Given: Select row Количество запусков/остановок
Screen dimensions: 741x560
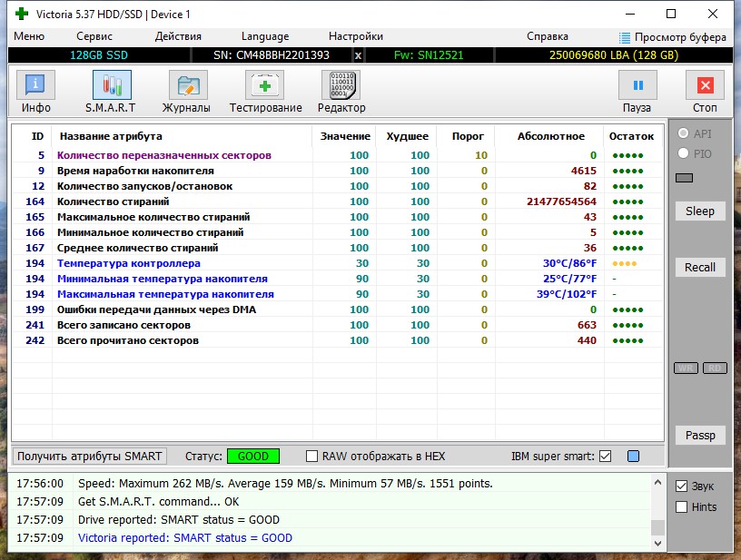Looking at the screenshot, I should tap(338, 186).
